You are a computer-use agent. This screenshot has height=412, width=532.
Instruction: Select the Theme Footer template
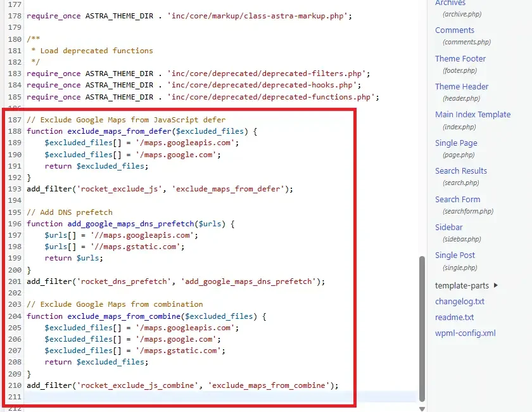tap(460, 58)
